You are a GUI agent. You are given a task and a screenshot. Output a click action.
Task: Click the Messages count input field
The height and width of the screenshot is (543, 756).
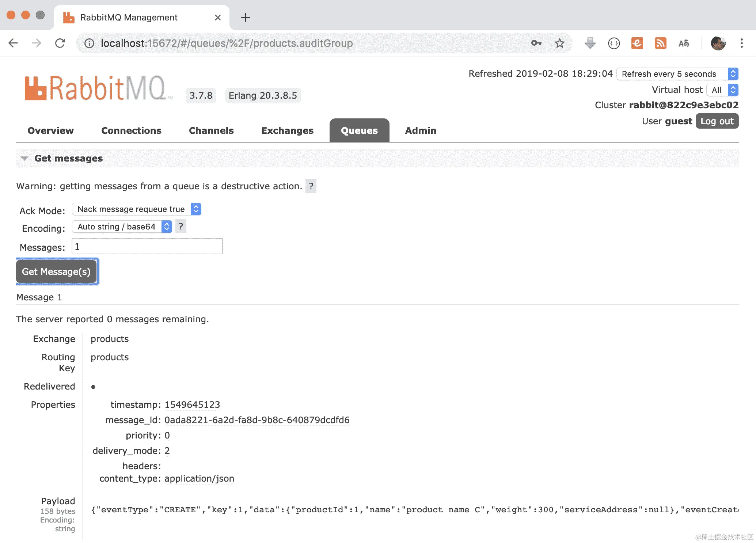coord(147,247)
